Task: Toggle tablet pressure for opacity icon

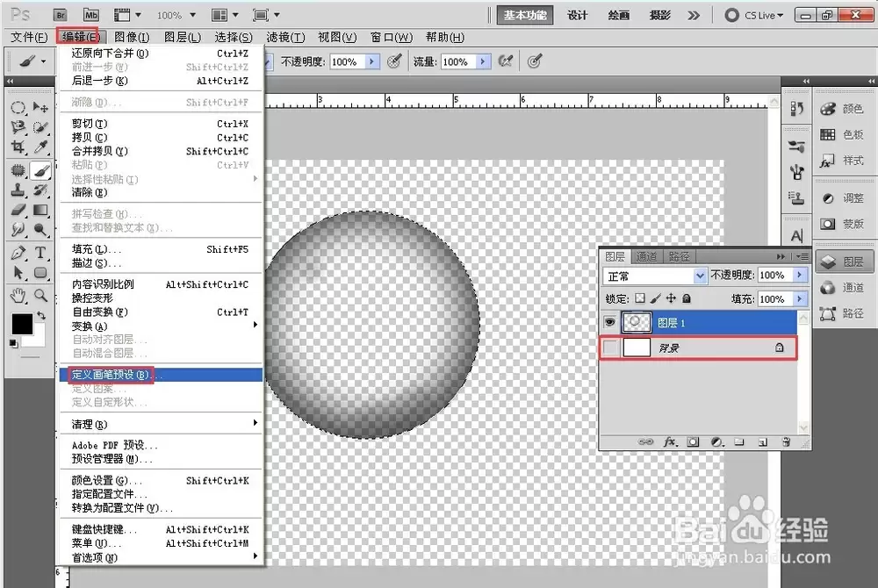Action: pyautogui.click(x=395, y=61)
